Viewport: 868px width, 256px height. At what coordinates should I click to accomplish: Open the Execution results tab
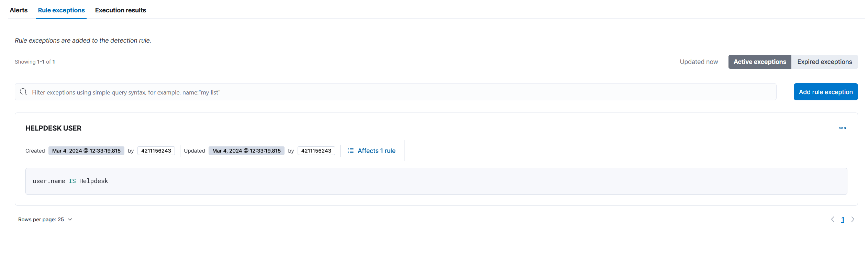click(x=120, y=10)
